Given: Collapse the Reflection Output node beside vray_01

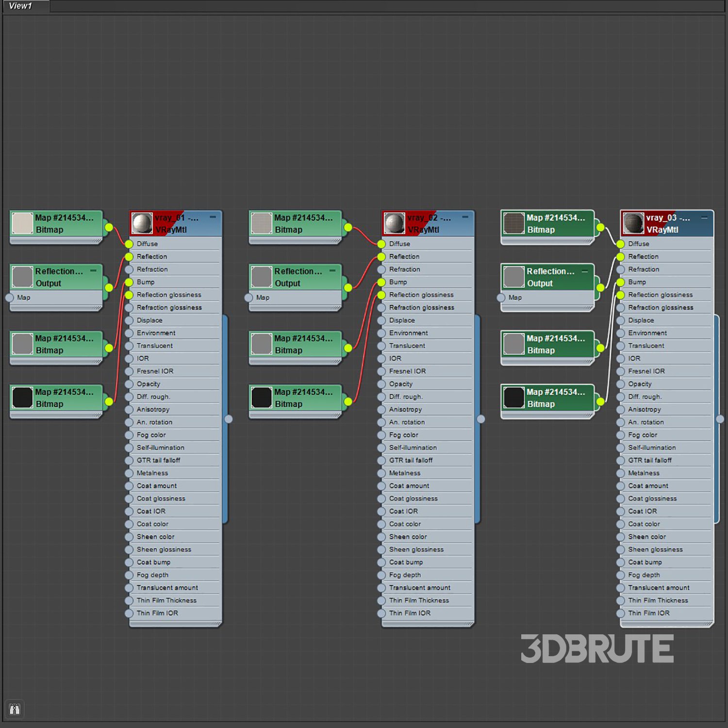Looking at the screenshot, I should tap(93, 271).
